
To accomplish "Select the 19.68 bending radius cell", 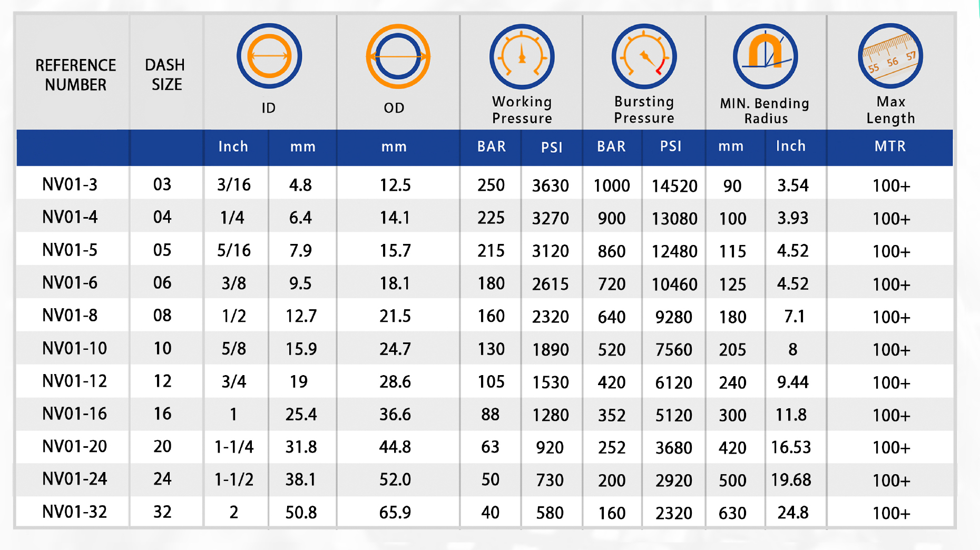I will tap(791, 479).
